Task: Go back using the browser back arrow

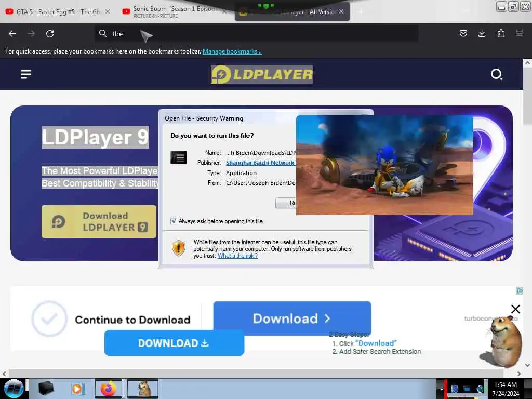Action: point(12,34)
